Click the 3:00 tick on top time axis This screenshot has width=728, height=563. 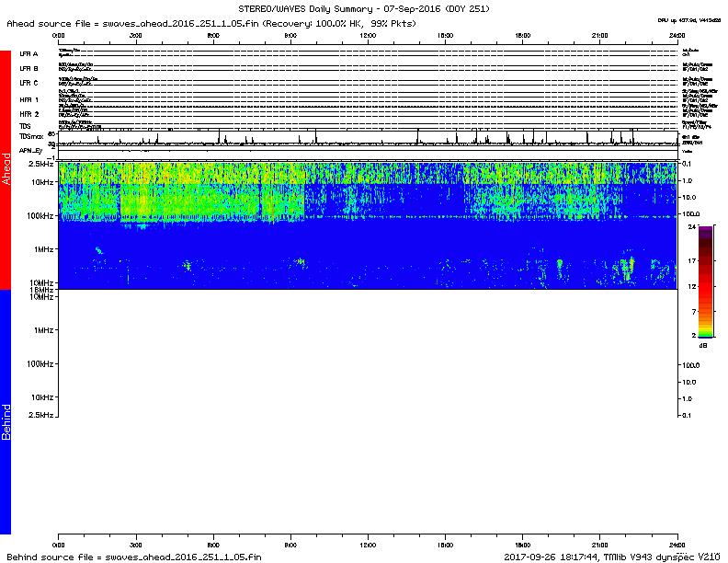pos(136,34)
